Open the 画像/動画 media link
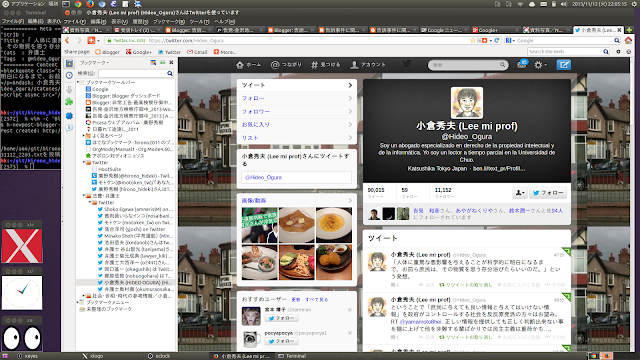Screen dimensions: 640x360 click(254, 200)
